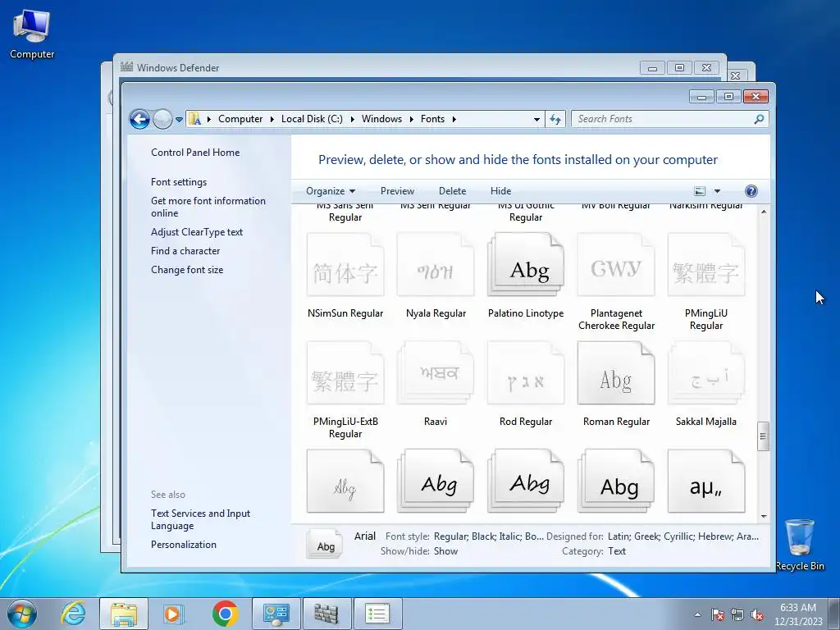Image resolution: width=840 pixels, height=630 pixels.
Task: Click the Arial preview icon in details pane
Action: coord(325,544)
